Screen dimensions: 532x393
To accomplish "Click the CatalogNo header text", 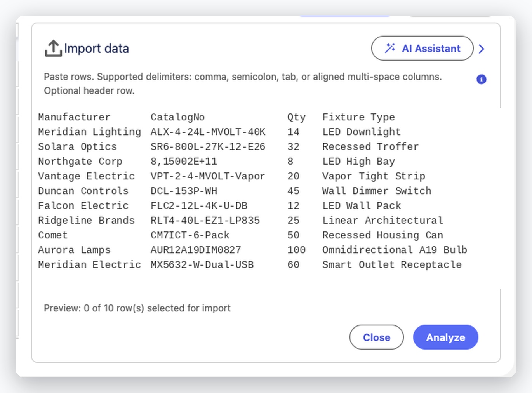I will (x=177, y=117).
